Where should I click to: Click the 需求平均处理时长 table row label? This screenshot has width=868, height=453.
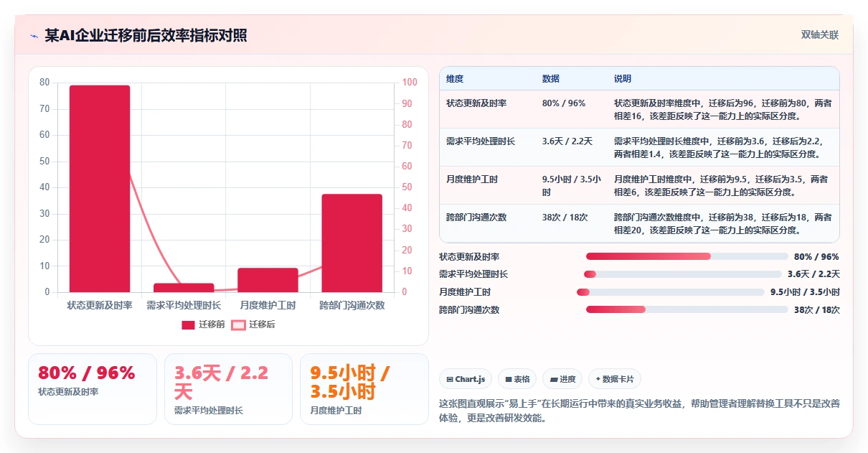tap(481, 141)
